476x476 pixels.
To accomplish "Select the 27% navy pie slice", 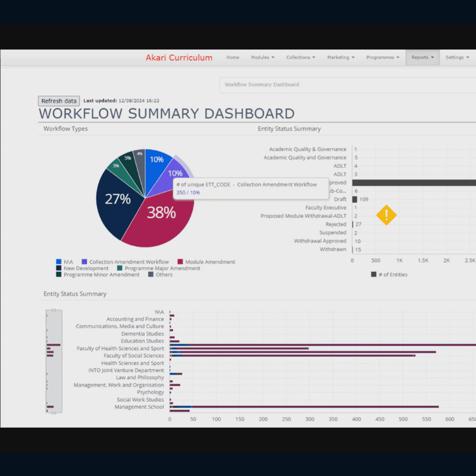I will click(x=117, y=199).
